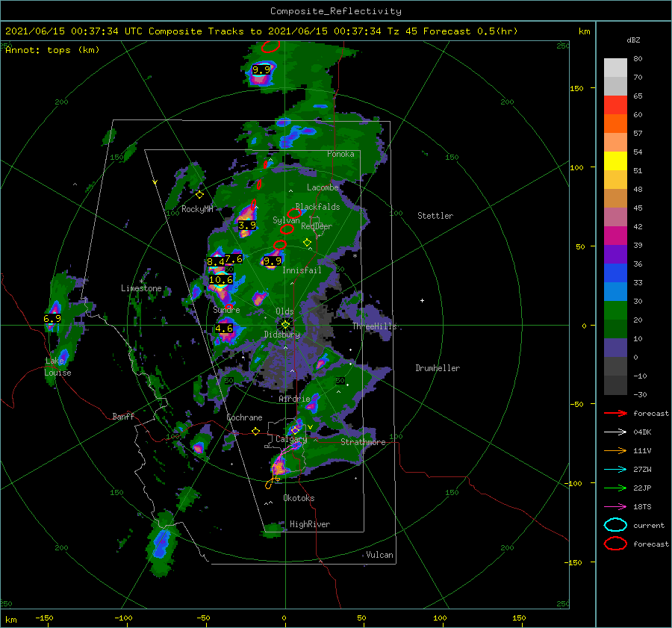This screenshot has height=628, width=672.
Task: Click the Drumheller label
Action: (x=438, y=368)
